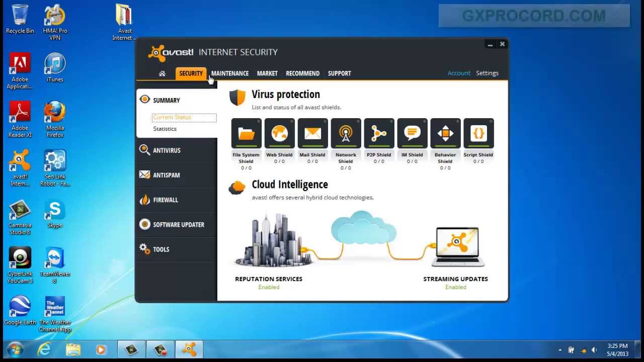Click the Cloud Intelligence heading
This screenshot has width=644, height=362.
[x=290, y=185]
